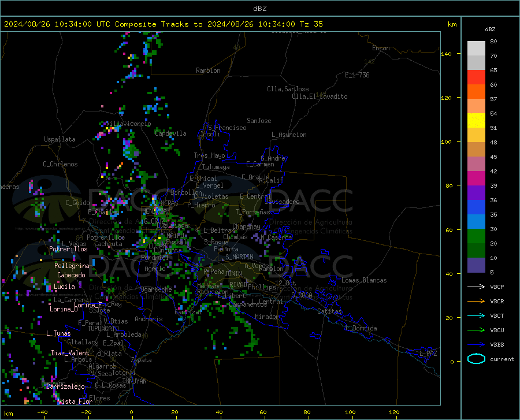Click the L_Asuncion map label
The width and height of the screenshot is (520, 420).
(x=289, y=135)
